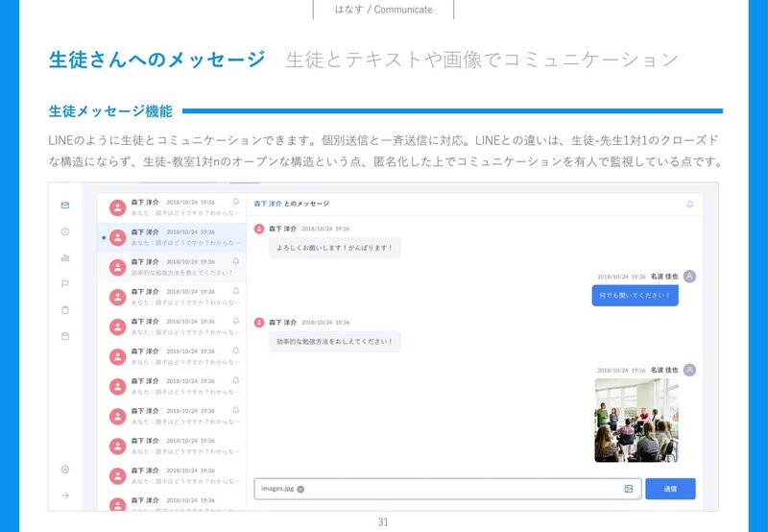Select the conversation marked with blue dot
This screenshot has height=532, width=768.
(x=172, y=237)
